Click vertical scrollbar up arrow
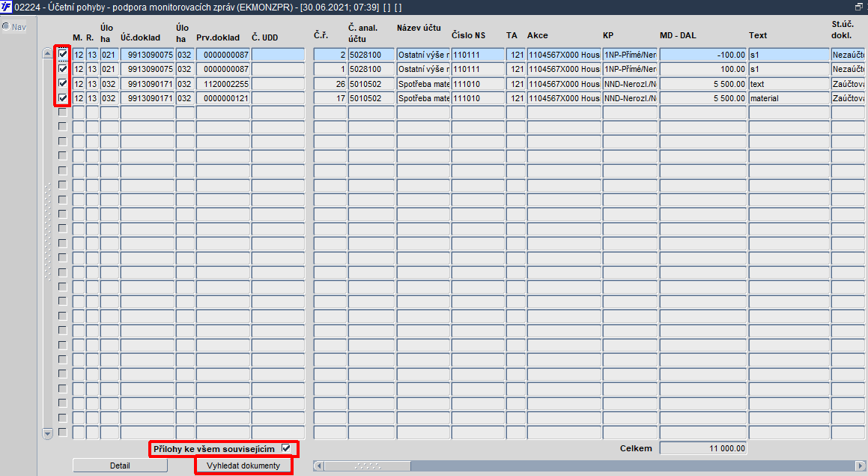Viewport: 868px width, 476px height. (48, 53)
